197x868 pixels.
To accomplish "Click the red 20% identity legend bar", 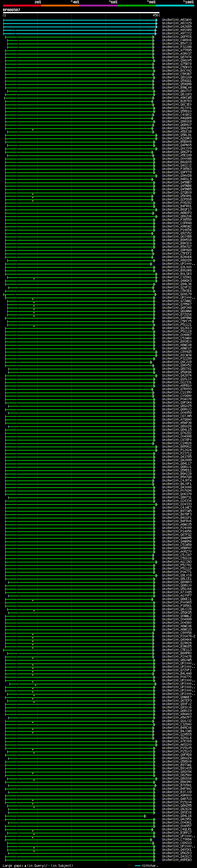I will [22, 6].
